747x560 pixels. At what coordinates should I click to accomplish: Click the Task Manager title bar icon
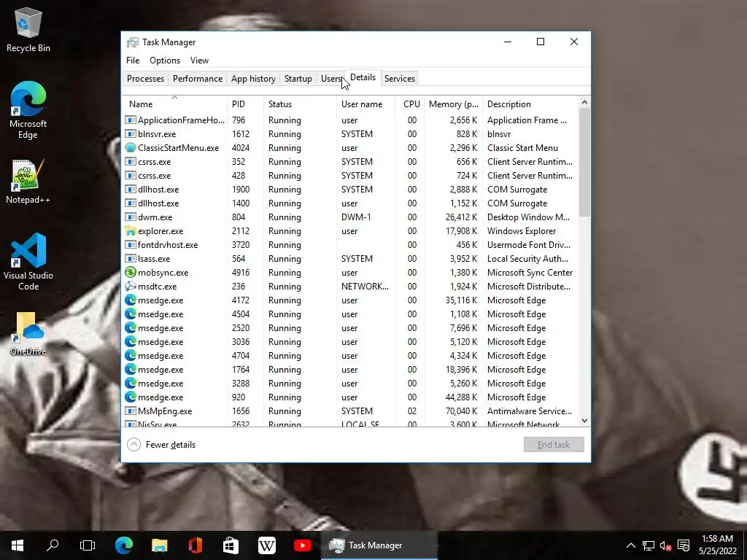[x=133, y=42]
